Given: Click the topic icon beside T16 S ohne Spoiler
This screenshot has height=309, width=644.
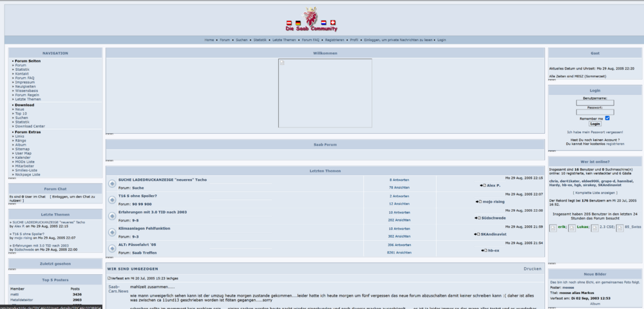Looking at the screenshot, I should 111,200.
